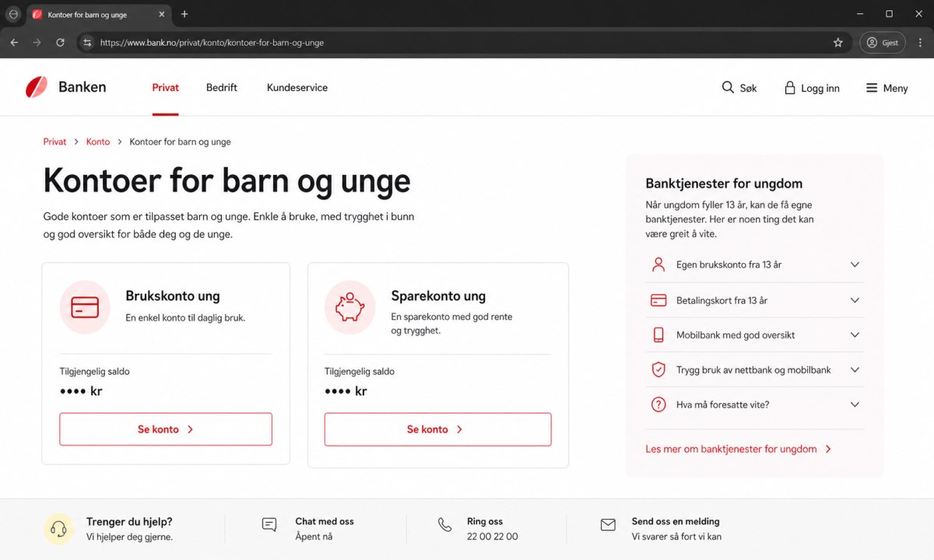Click the phone number 22 00 22 00

click(492, 537)
